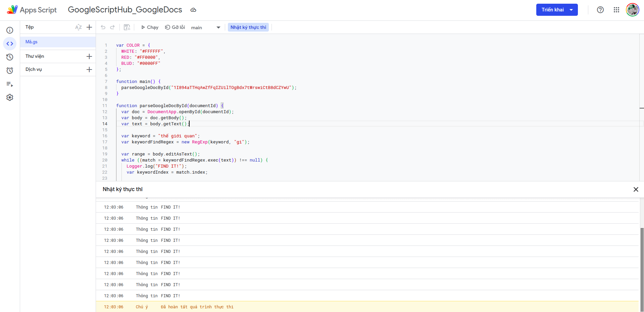644x312 pixels.
Task: Open the Executions list icon
Action: (x=10, y=84)
